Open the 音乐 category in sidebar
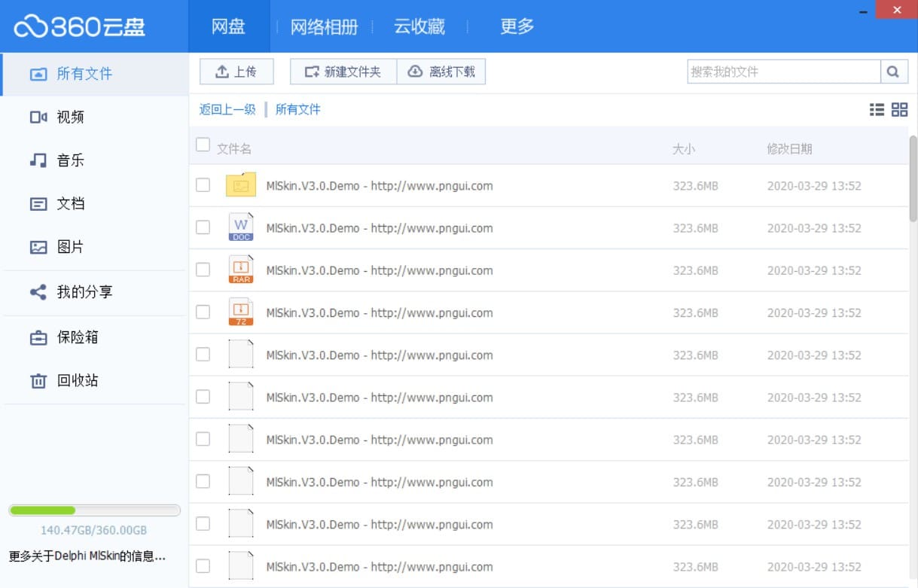The image size is (918, 588). coord(94,160)
